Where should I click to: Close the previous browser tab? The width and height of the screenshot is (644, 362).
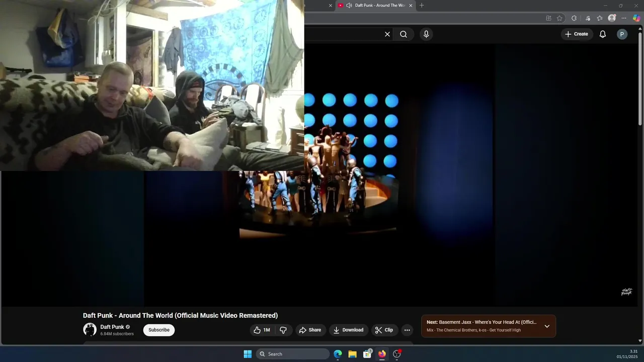331,6
